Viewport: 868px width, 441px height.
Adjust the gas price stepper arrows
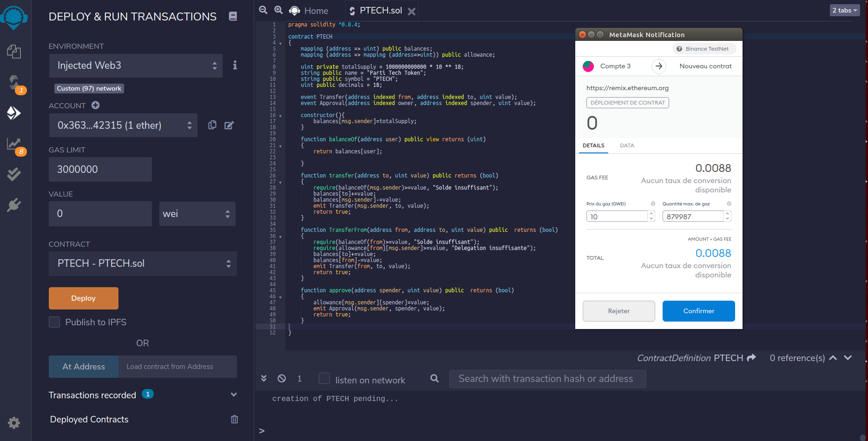click(651, 216)
